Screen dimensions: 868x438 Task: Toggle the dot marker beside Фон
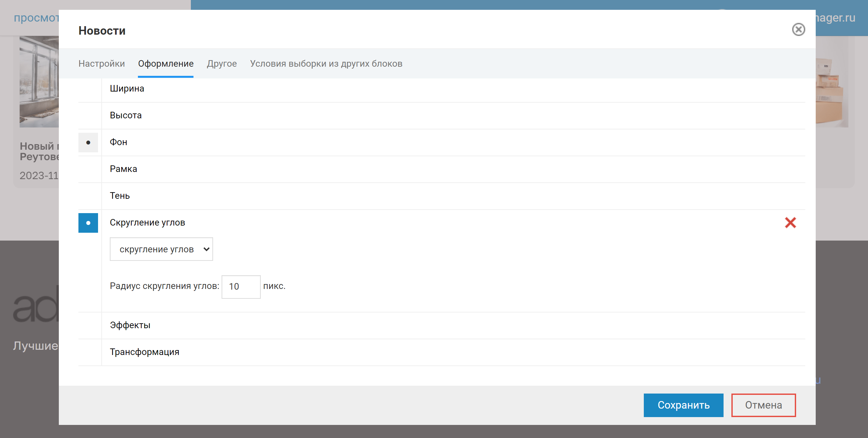coord(88,143)
